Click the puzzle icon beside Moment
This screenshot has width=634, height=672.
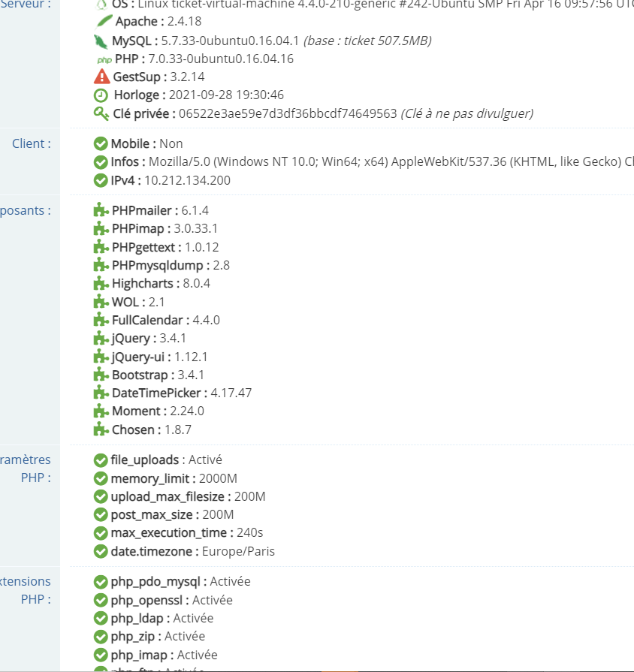[101, 411]
